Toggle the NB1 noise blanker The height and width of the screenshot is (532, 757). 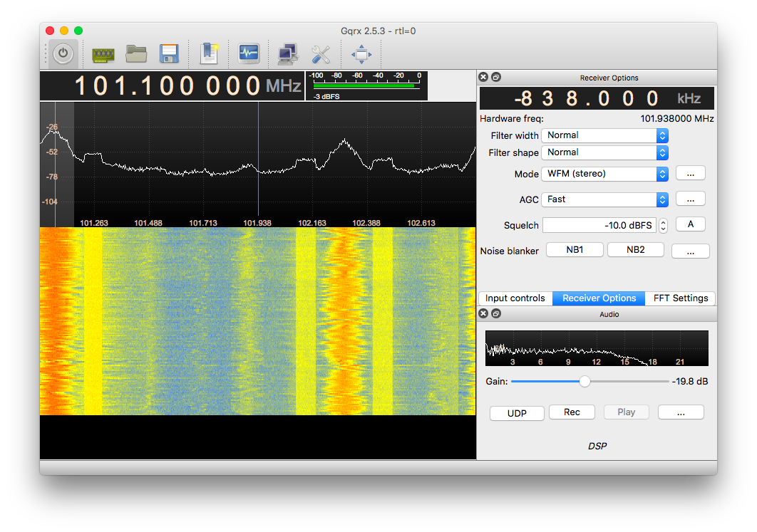(575, 250)
